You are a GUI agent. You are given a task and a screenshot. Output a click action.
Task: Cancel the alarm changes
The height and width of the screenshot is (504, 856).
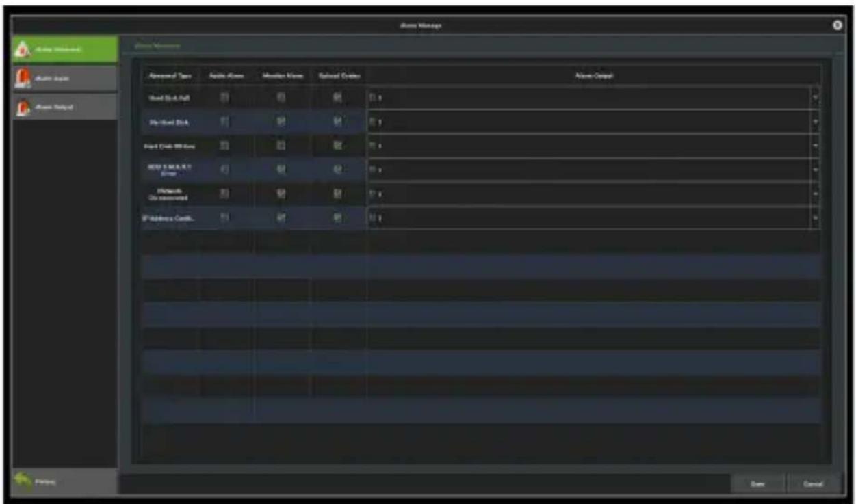tap(813, 483)
